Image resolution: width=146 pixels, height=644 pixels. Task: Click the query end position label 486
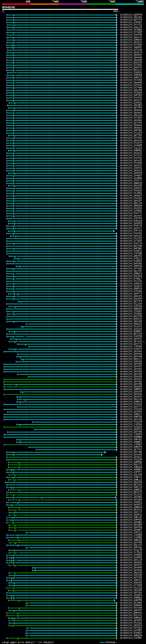tap(115, 11)
